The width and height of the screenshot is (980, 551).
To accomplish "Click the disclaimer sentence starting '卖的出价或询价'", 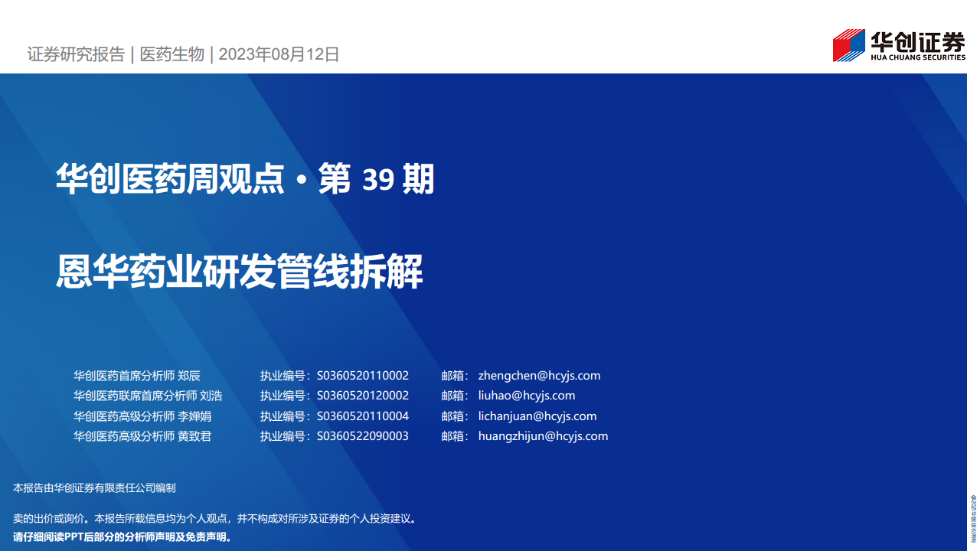I will [215, 518].
